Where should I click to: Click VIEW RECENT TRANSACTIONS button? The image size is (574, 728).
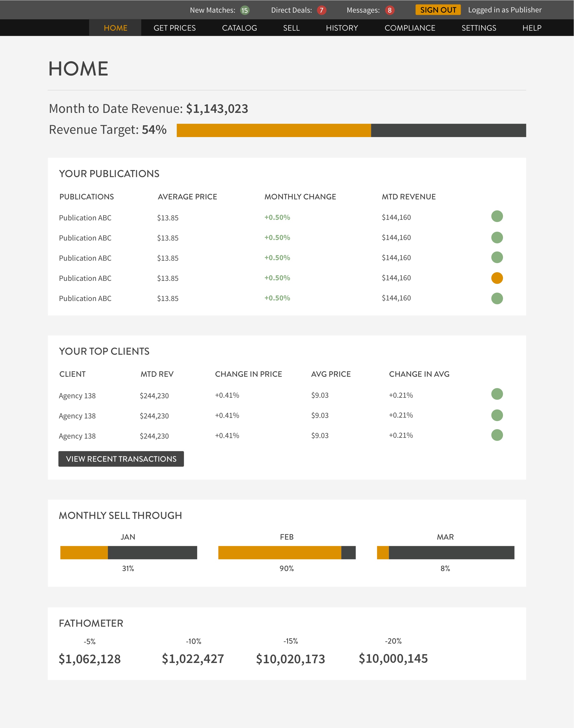(121, 459)
